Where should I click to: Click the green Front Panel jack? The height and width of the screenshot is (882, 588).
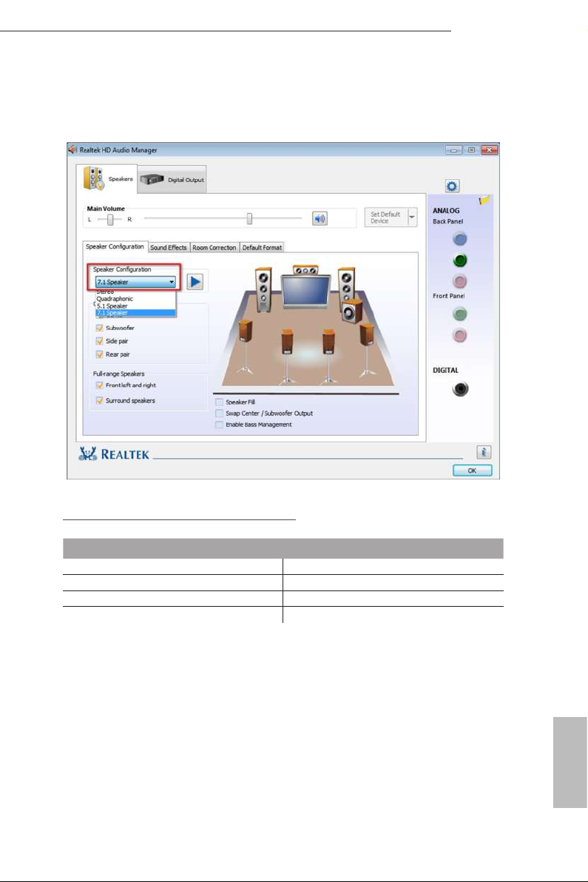[x=460, y=314]
